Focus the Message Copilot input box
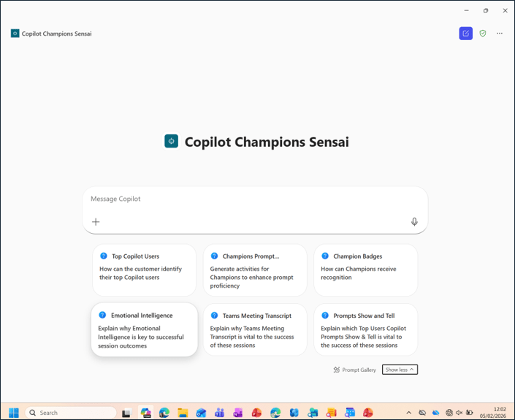This screenshot has width=515, height=420. (x=255, y=210)
